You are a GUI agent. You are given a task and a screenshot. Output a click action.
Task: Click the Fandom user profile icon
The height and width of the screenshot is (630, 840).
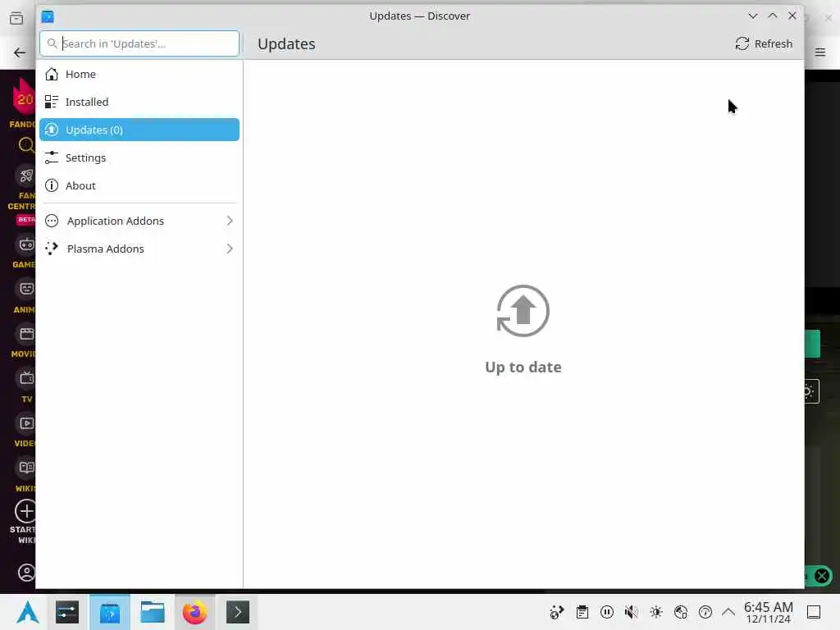point(25,572)
